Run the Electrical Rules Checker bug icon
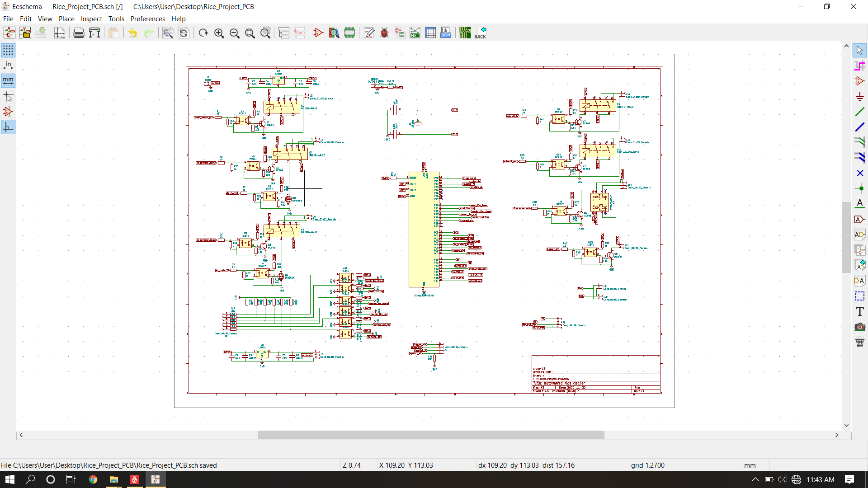Image resolution: width=868 pixels, height=488 pixels. pyautogui.click(x=384, y=33)
